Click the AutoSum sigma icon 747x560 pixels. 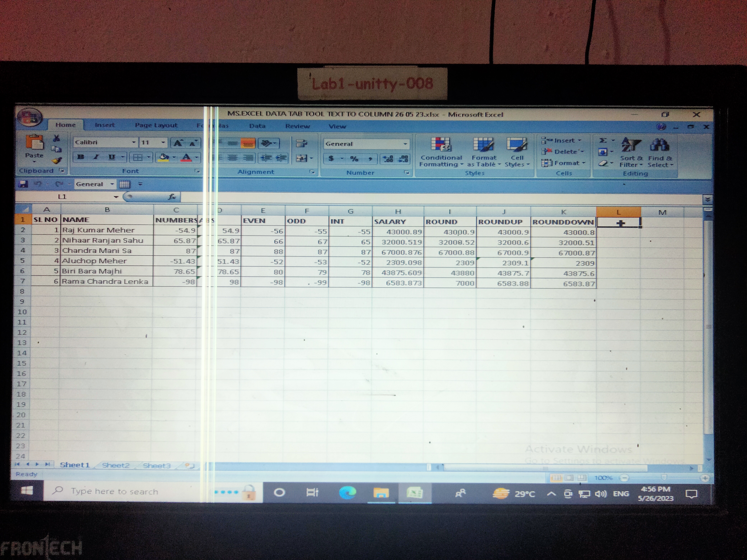(x=603, y=140)
